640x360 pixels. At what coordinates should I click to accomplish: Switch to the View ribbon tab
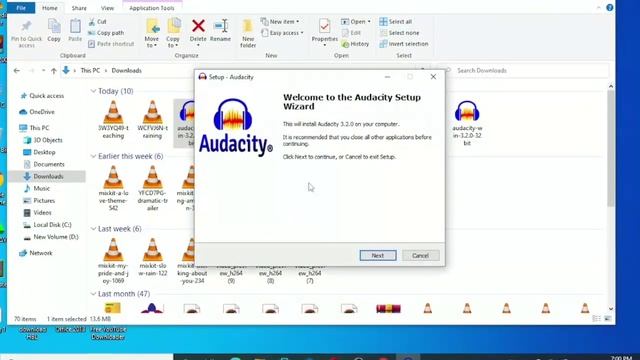pyautogui.click(x=107, y=8)
